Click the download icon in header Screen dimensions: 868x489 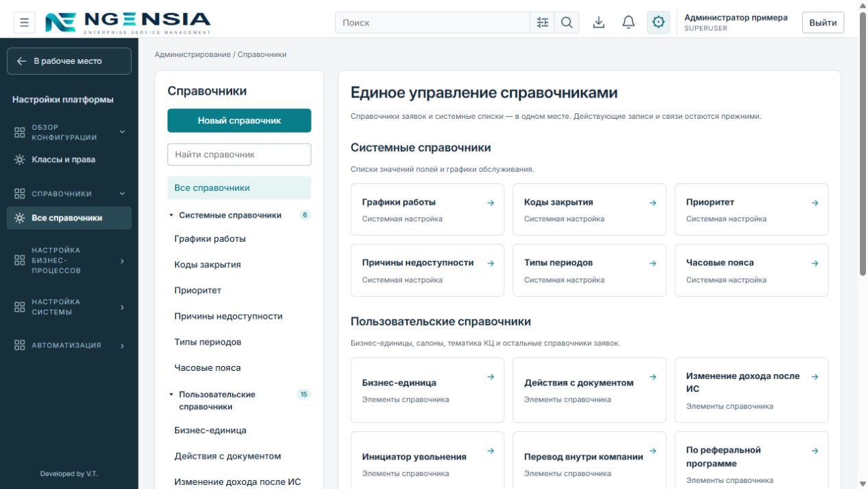pyautogui.click(x=599, y=23)
